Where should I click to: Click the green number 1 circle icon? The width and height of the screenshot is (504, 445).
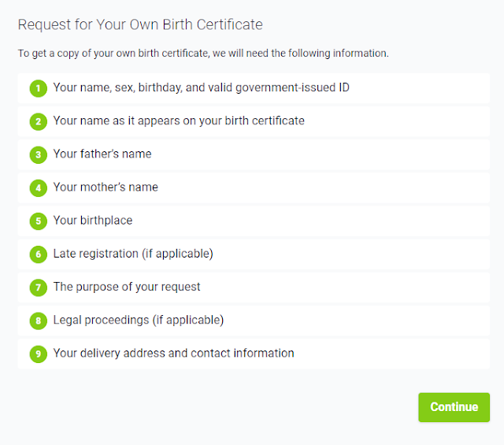click(38, 88)
